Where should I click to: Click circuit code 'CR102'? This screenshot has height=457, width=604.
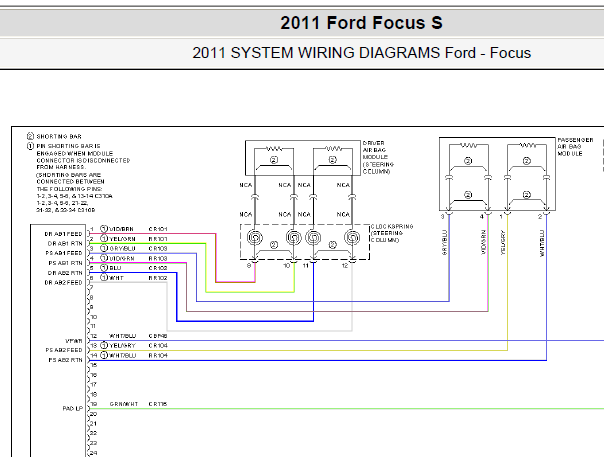coord(158,268)
